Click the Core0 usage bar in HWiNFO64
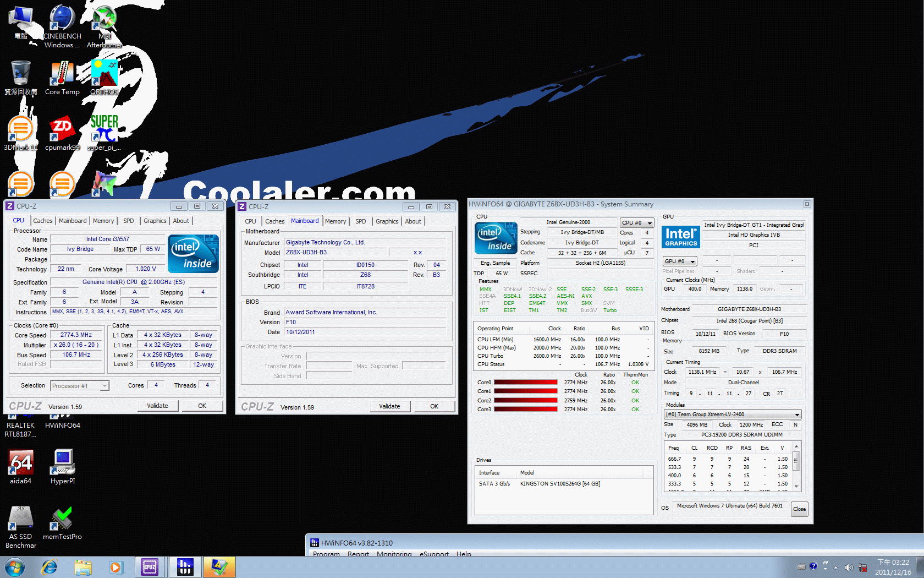The width and height of the screenshot is (924, 578). point(525,382)
